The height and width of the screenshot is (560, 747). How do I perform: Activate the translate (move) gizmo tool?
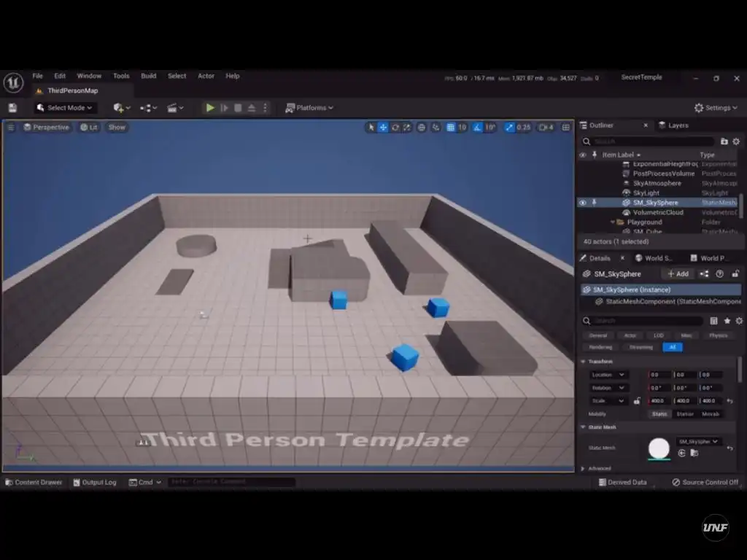point(383,127)
